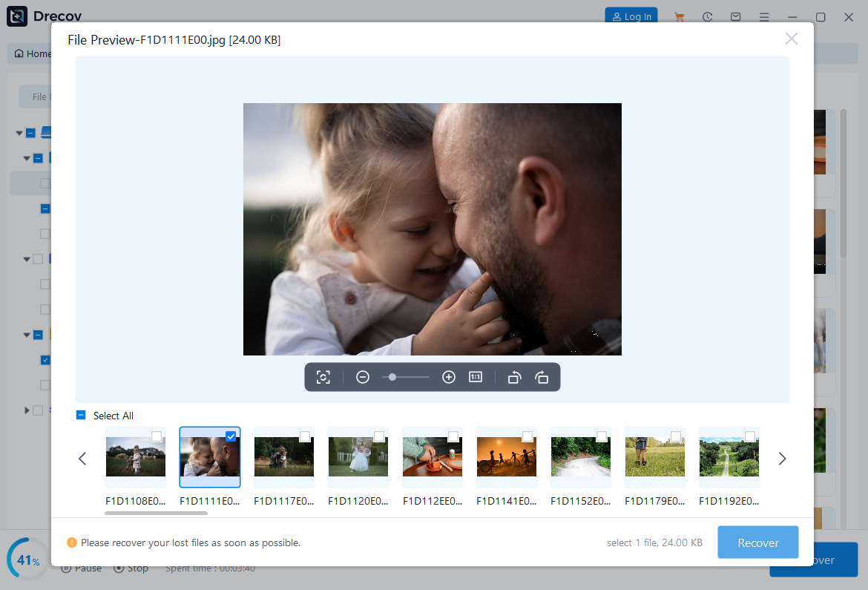The height and width of the screenshot is (590, 868).
Task: Rotate the preview image left
Action: point(514,377)
